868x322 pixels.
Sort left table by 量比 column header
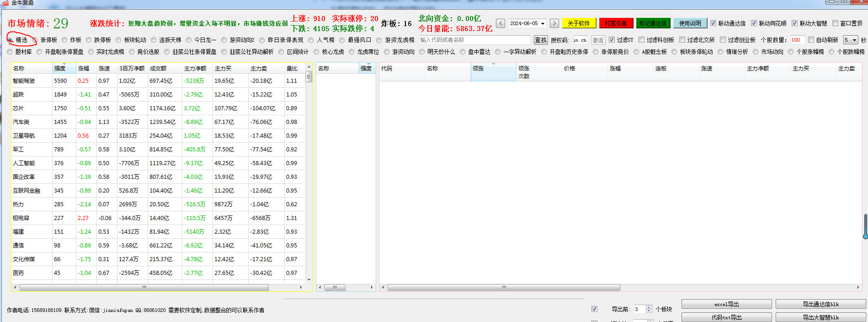tap(294, 69)
